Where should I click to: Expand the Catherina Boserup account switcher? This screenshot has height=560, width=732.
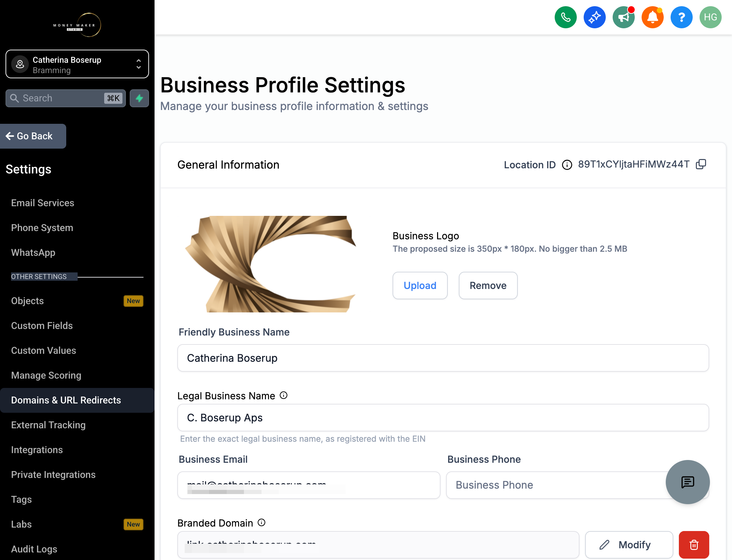(77, 64)
